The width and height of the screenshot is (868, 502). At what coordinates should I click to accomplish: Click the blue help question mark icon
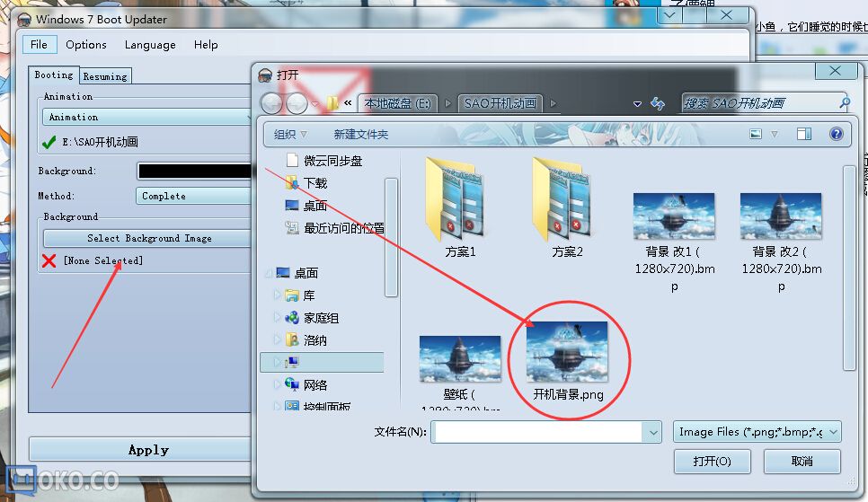(837, 134)
